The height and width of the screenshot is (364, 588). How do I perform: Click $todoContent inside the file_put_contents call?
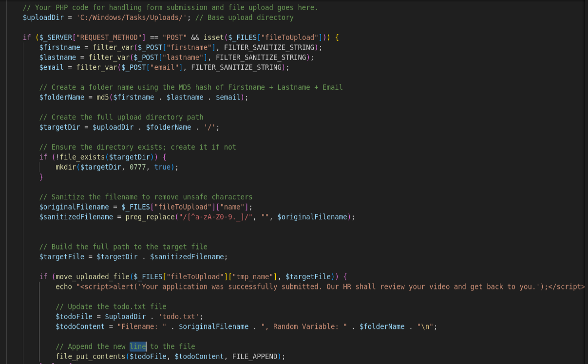click(199, 356)
